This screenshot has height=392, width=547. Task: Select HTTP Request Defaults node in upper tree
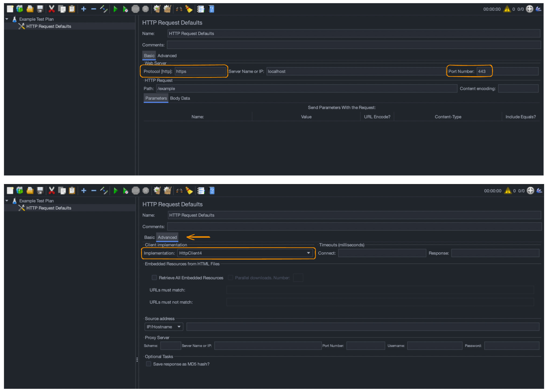tap(48, 26)
